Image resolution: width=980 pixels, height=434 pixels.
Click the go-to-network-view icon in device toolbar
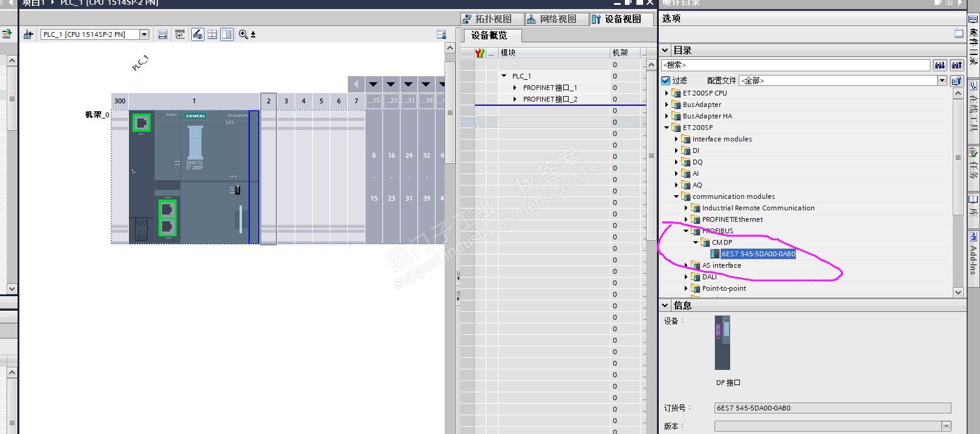[x=28, y=34]
